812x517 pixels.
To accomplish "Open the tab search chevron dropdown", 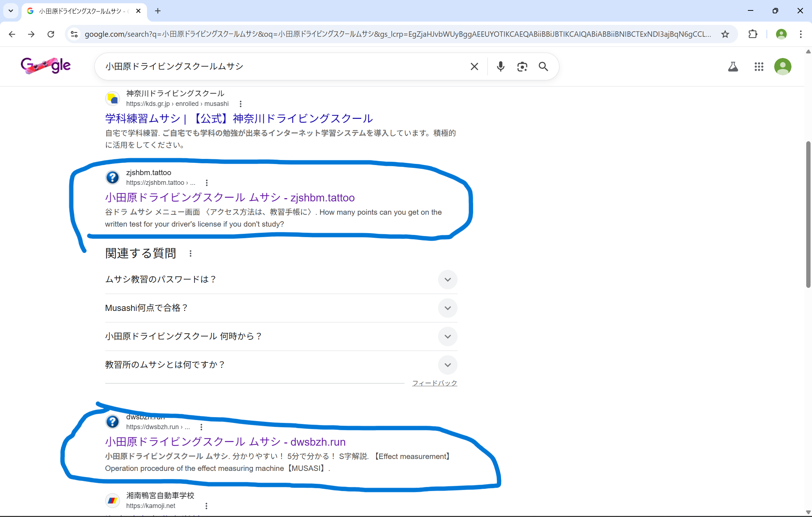I will (x=10, y=11).
